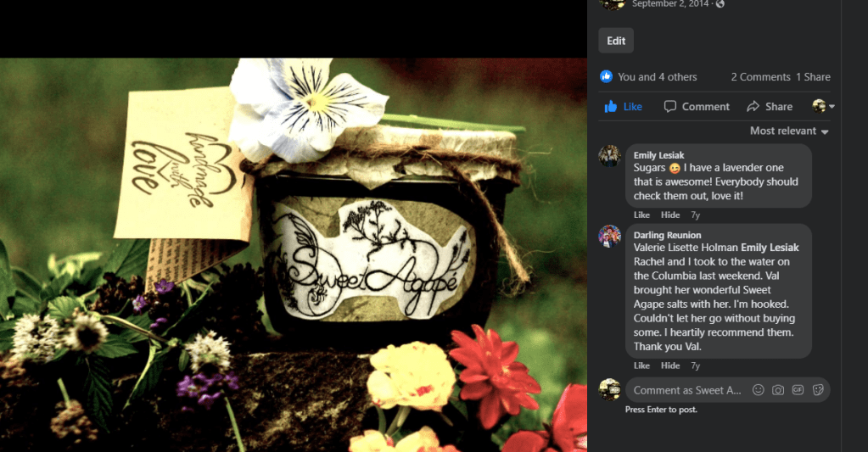Image resolution: width=868 pixels, height=452 pixels.
Task: Open the sticker picker in comment box
Action: (818, 390)
